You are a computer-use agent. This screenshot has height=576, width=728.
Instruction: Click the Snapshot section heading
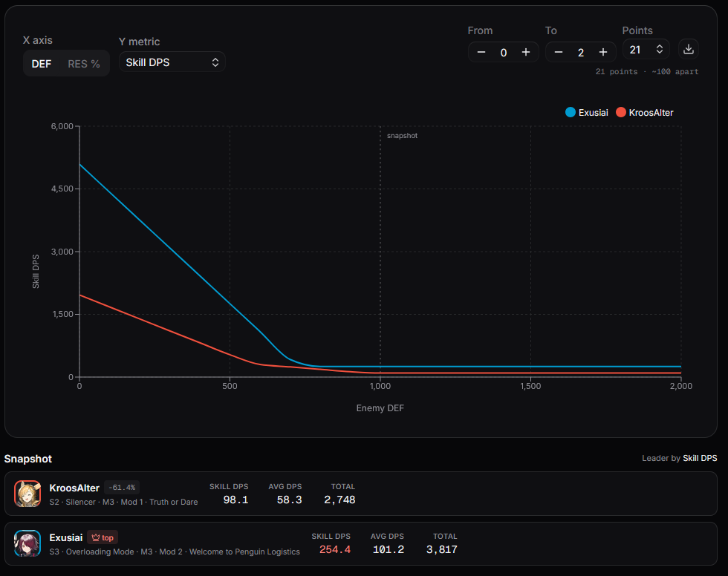(28, 459)
